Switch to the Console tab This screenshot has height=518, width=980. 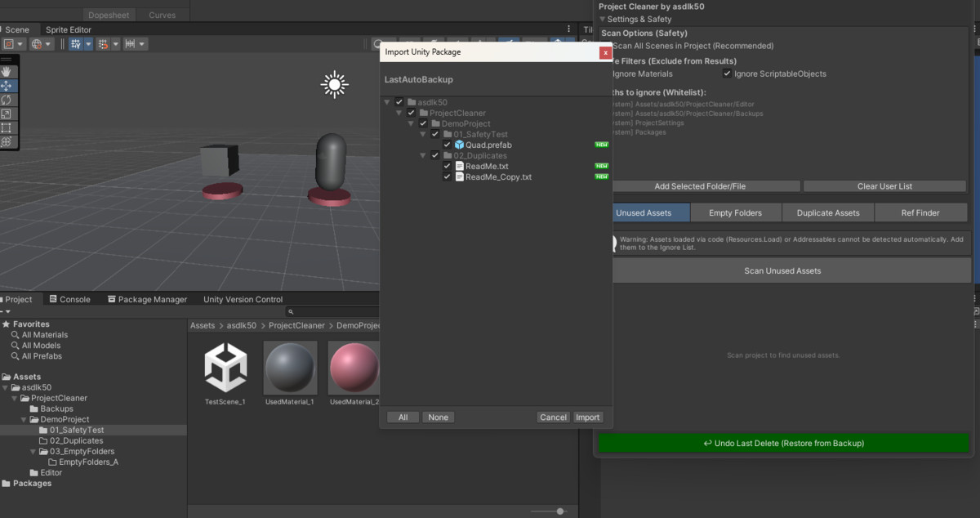pyautogui.click(x=69, y=299)
